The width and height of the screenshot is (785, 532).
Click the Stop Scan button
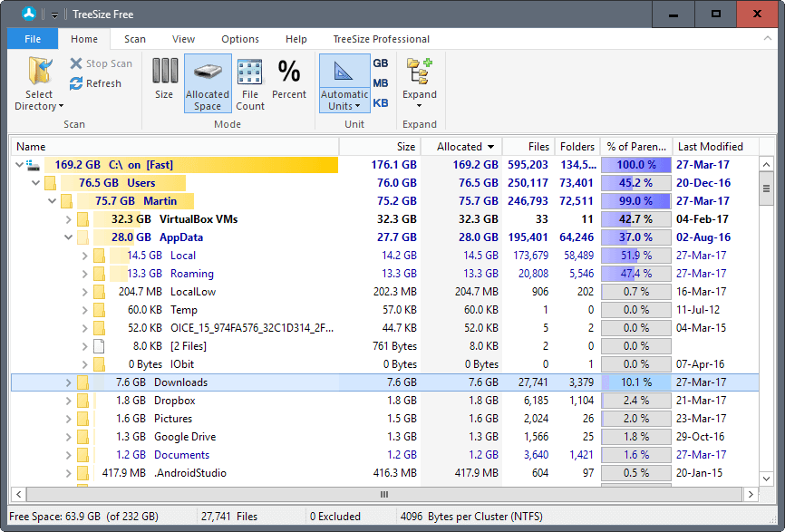coord(102,63)
